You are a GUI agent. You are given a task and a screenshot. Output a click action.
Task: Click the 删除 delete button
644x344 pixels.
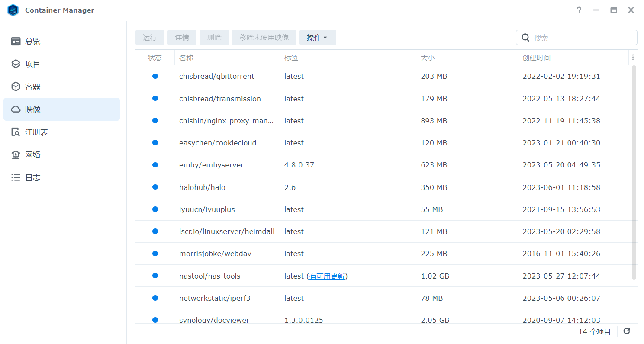click(x=214, y=38)
